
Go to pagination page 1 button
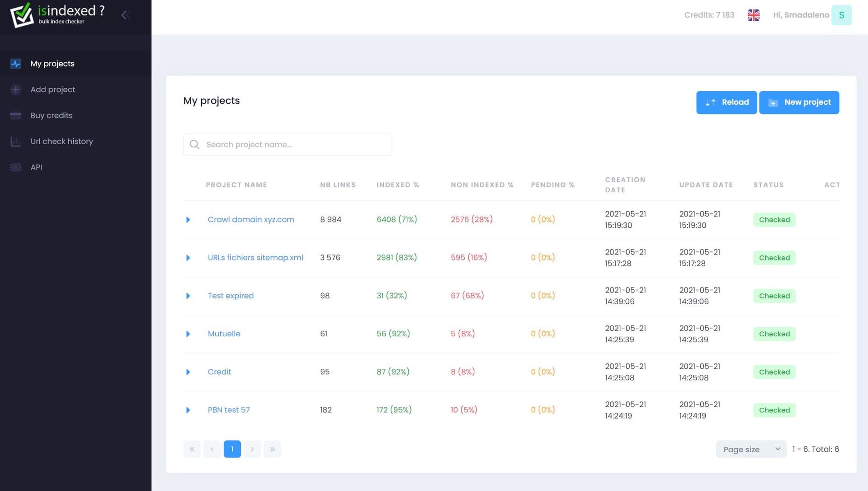pyautogui.click(x=232, y=449)
